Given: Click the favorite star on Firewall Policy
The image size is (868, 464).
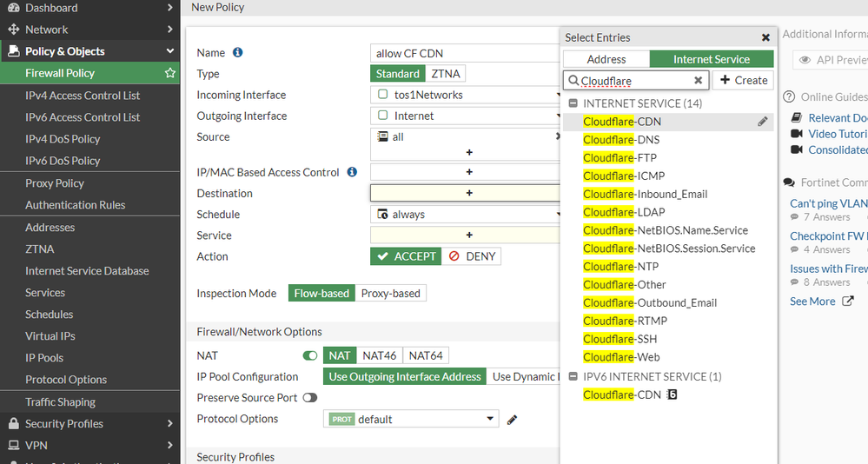Looking at the screenshot, I should click(170, 74).
